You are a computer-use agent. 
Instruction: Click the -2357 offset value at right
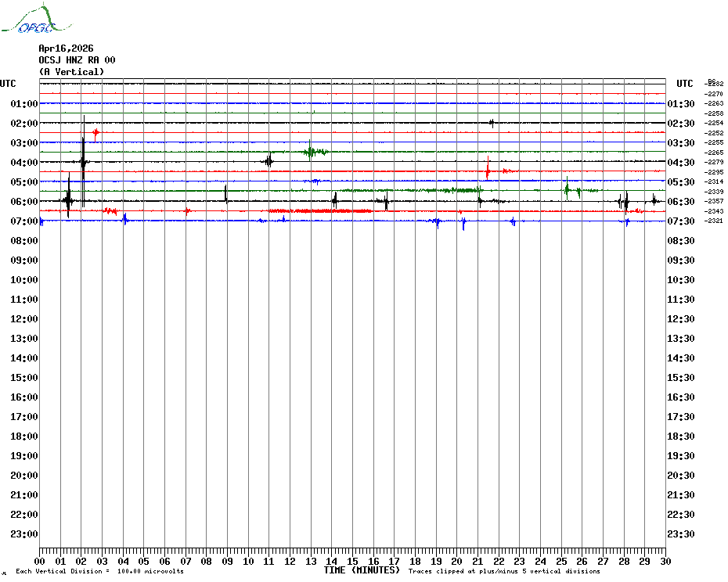click(715, 202)
